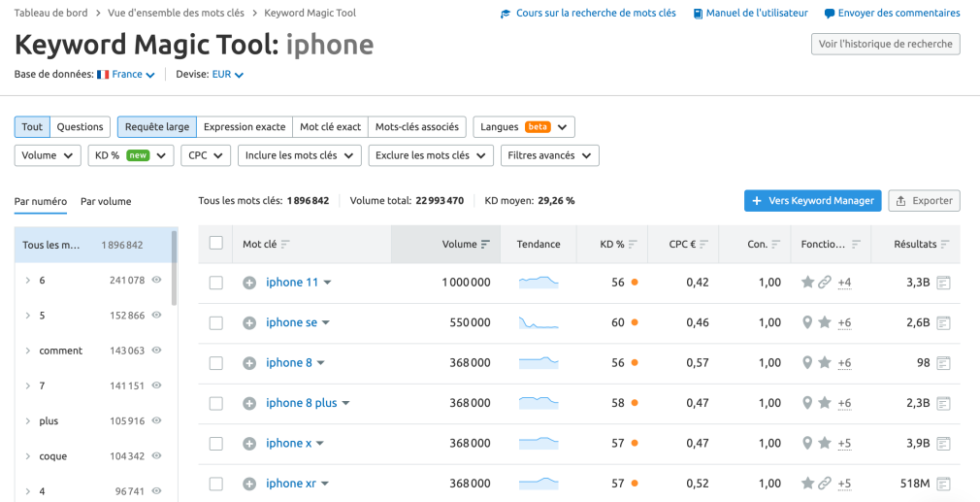Click the star feature icon in iphone 8 row
Image resolution: width=980 pixels, height=502 pixels.
(x=824, y=363)
